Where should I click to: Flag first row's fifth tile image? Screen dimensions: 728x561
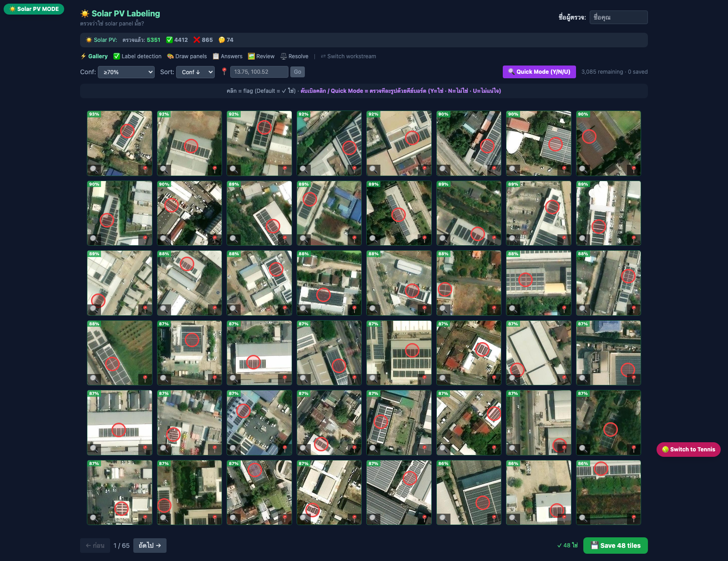399,143
